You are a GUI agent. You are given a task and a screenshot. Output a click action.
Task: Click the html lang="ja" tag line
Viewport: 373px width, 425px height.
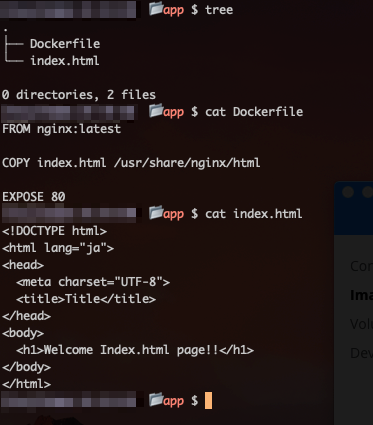pos(58,248)
